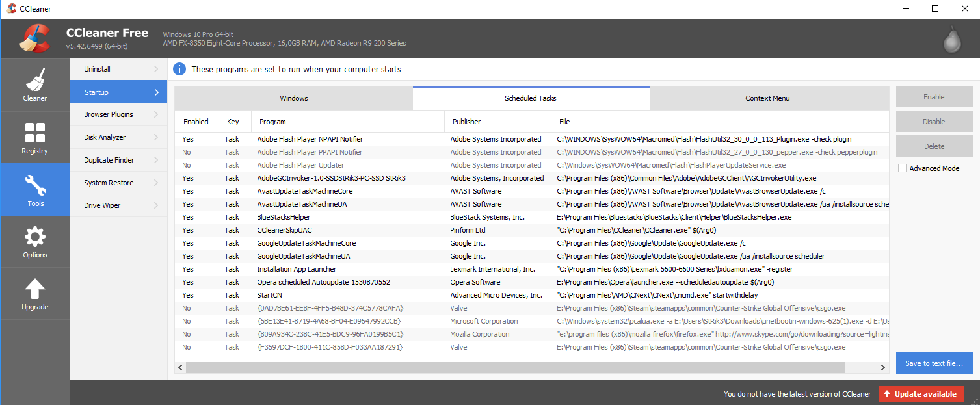Image resolution: width=980 pixels, height=405 pixels.
Task: Click the CCleaner logo in the header
Action: pyautogui.click(x=34, y=38)
